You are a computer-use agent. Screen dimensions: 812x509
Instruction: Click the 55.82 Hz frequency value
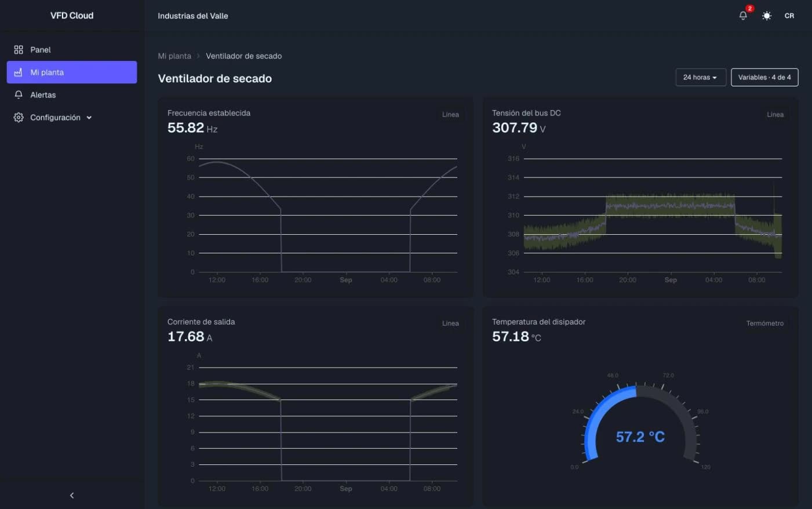pos(192,128)
